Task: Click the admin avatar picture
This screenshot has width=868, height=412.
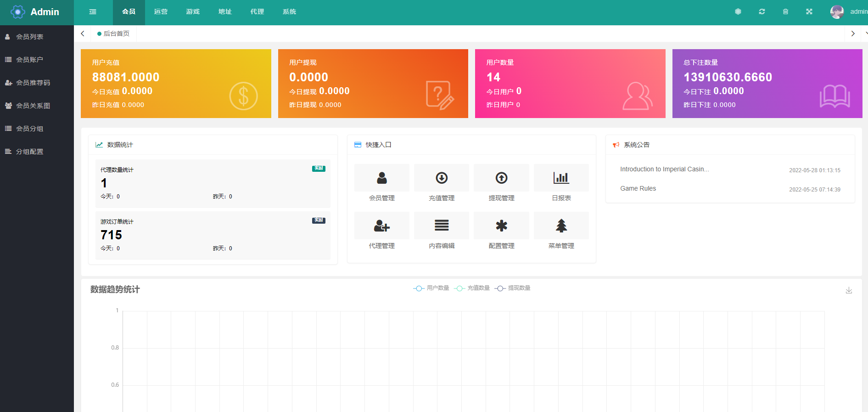Action: [837, 12]
